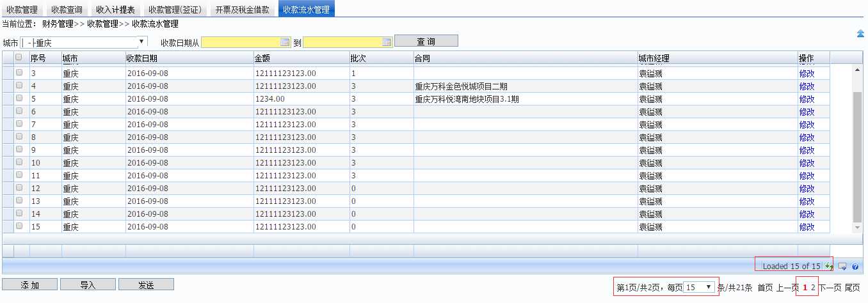This screenshot has height=303, width=868.
Task: Open calendar picker for start date
Action: (x=285, y=42)
